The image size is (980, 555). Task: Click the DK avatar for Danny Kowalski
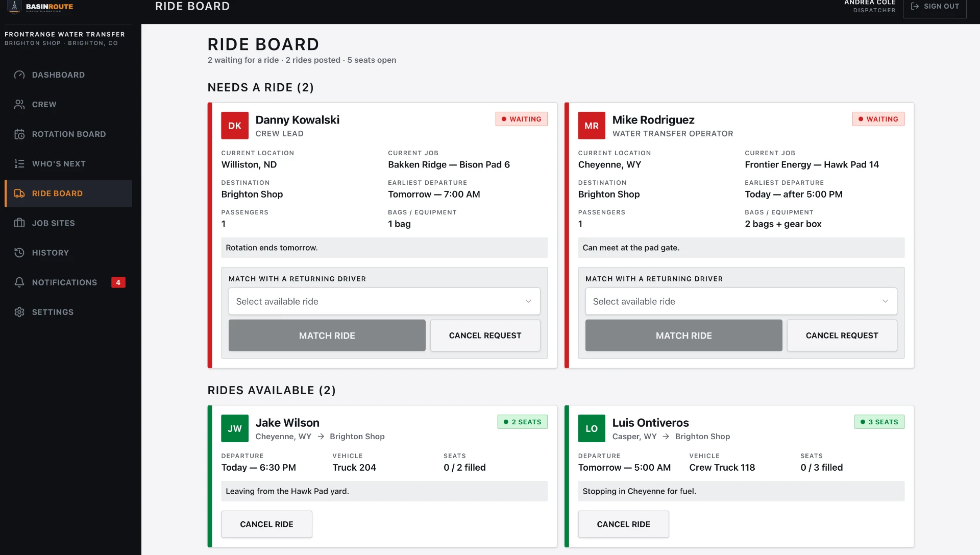pyautogui.click(x=235, y=126)
